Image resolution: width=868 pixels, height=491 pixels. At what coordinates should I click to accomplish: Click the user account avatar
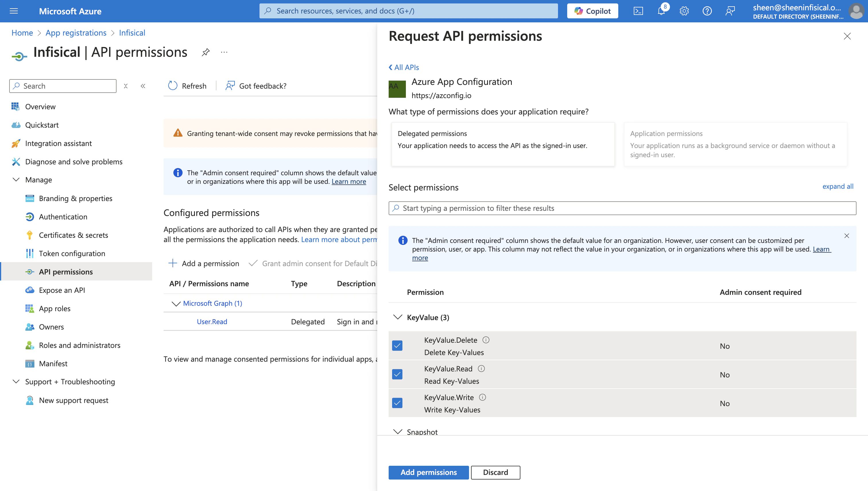pyautogui.click(x=856, y=11)
